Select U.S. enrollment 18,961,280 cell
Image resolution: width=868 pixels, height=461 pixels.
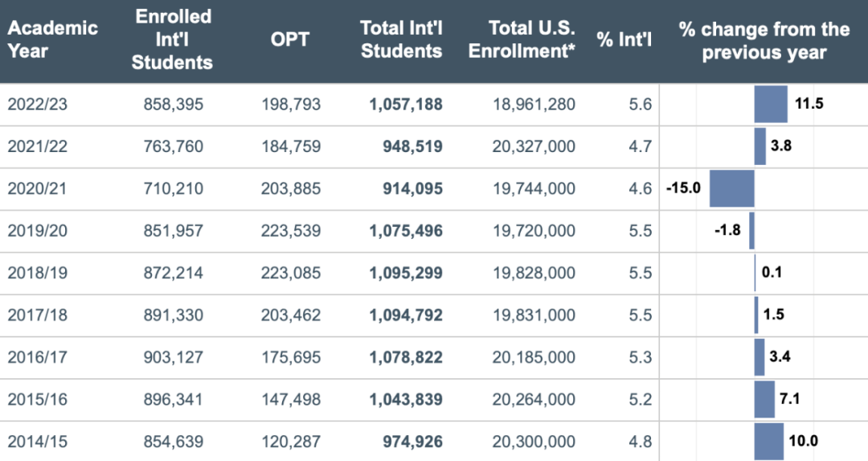pos(534,104)
